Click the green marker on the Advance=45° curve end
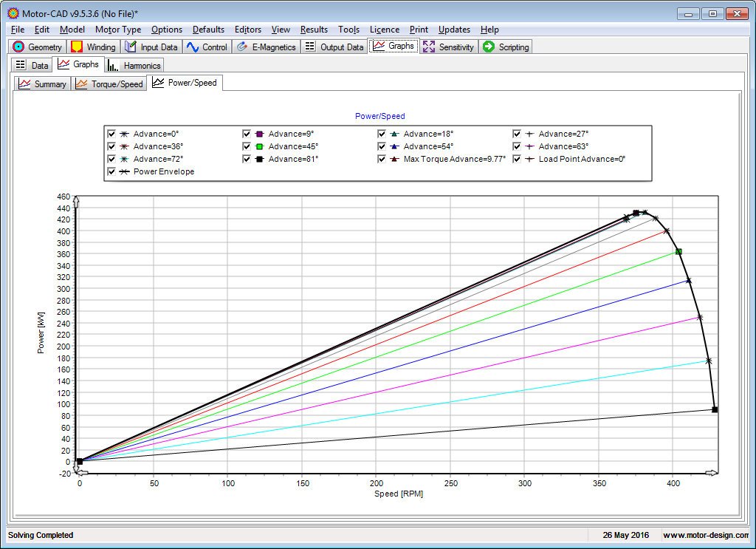Image resolution: width=756 pixels, height=549 pixels. tap(679, 252)
